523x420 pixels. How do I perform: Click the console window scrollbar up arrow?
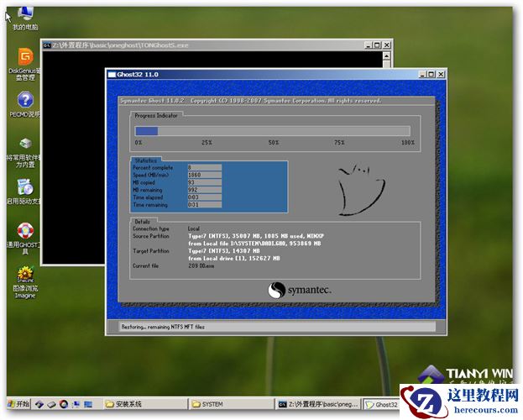point(386,55)
